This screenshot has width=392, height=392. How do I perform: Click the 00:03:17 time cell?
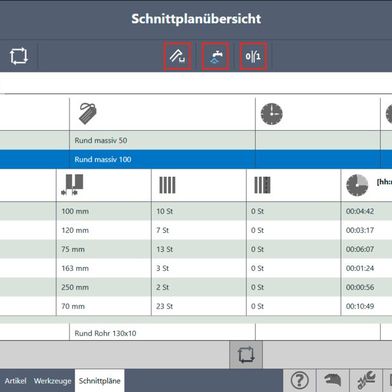pos(367,230)
